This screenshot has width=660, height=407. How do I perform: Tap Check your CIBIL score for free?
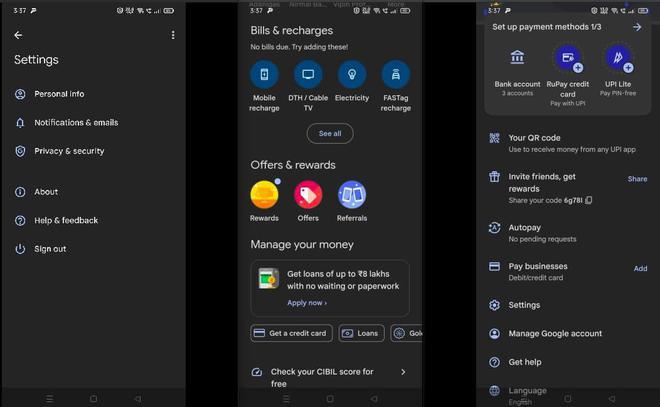pyautogui.click(x=322, y=378)
